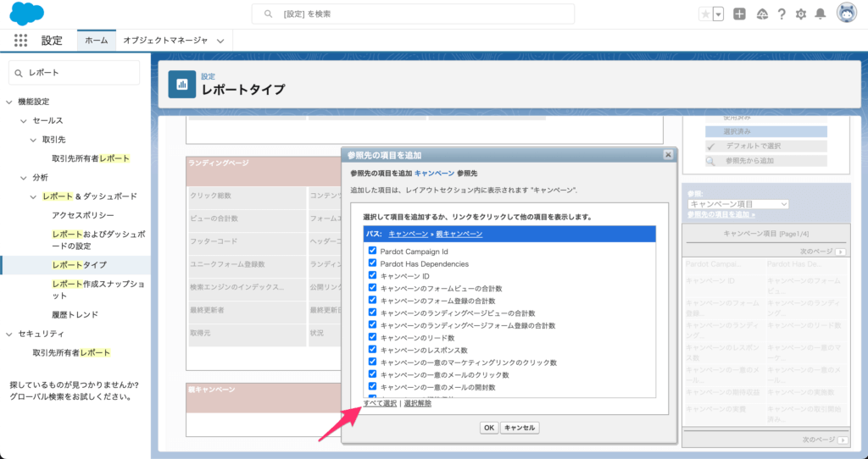
Task: Collapse the セキュリティ tree section
Action: (x=8, y=334)
